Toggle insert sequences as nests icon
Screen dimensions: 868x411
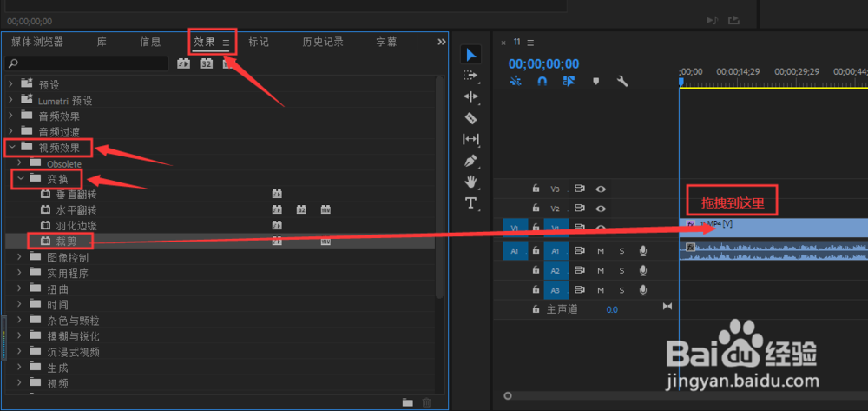click(516, 81)
